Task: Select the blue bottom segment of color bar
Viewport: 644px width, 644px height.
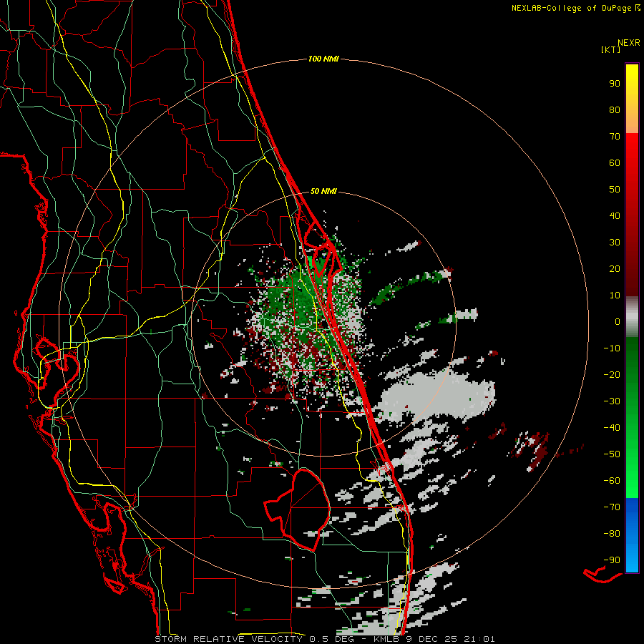Action: pyautogui.click(x=632, y=535)
